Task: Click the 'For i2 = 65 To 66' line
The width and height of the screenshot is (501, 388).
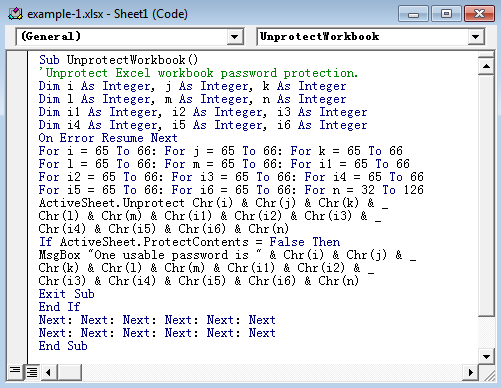Action: coord(231,177)
